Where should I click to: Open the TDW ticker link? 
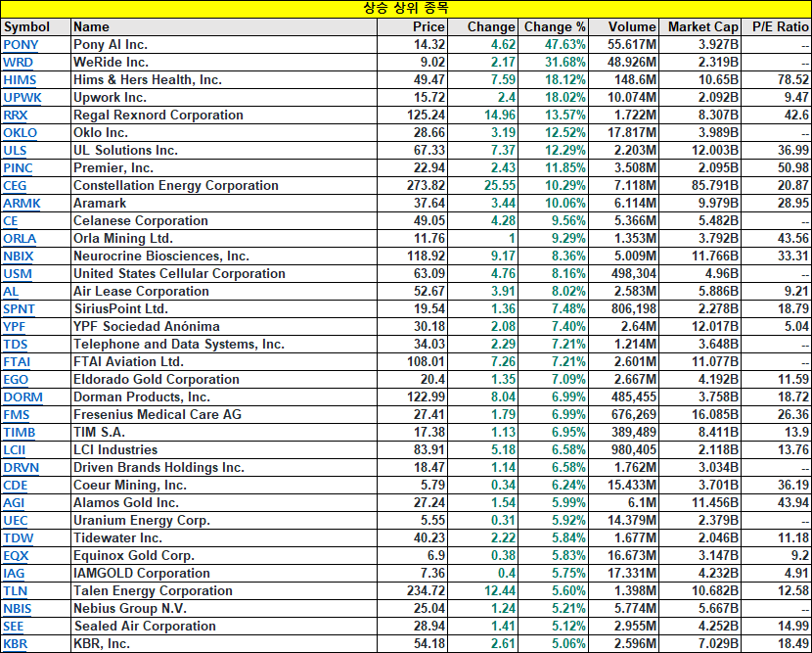point(19,538)
